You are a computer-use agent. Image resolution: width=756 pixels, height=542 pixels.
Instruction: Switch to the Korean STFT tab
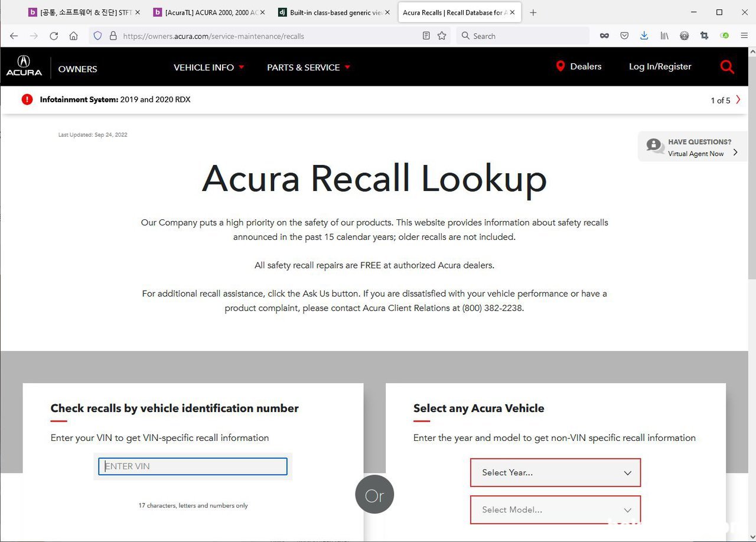[84, 12]
